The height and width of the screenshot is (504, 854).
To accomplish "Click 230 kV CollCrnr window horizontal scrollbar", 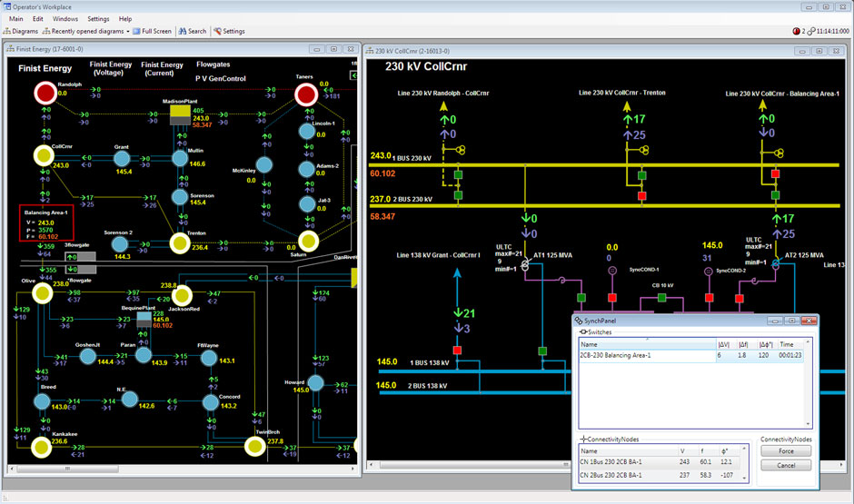I will 470,465.
